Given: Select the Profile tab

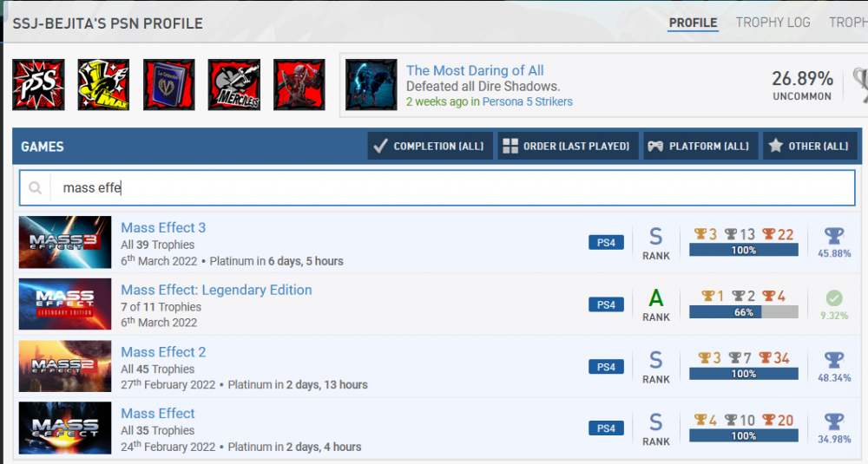Looking at the screenshot, I should coord(693,23).
